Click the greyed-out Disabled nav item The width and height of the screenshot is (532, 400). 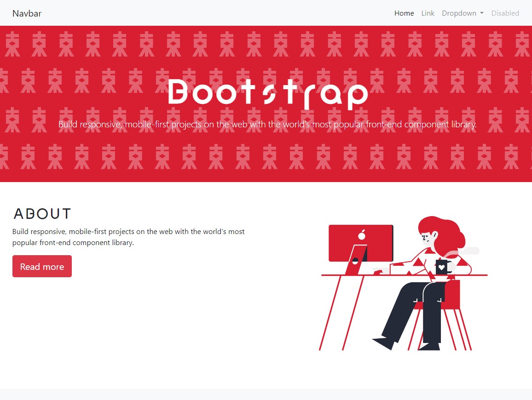[505, 13]
